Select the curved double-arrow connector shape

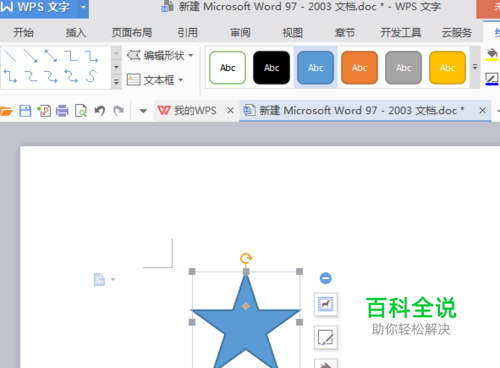coord(71,76)
